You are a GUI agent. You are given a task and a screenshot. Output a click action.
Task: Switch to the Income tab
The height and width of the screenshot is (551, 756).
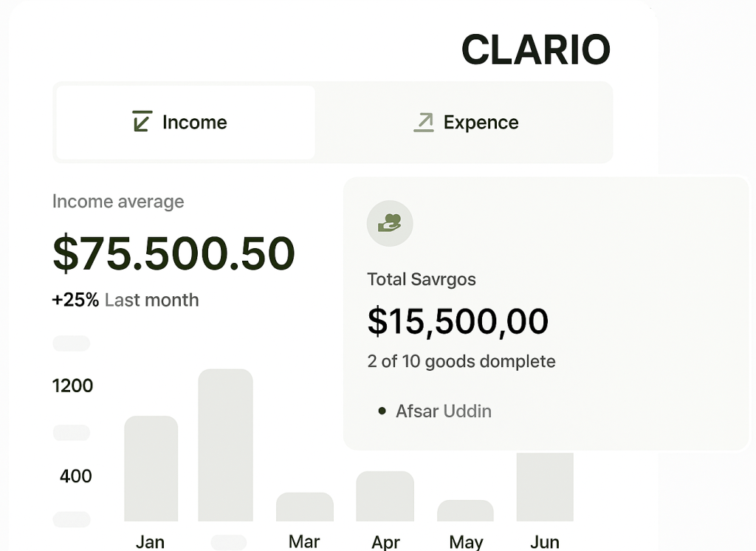point(185,123)
